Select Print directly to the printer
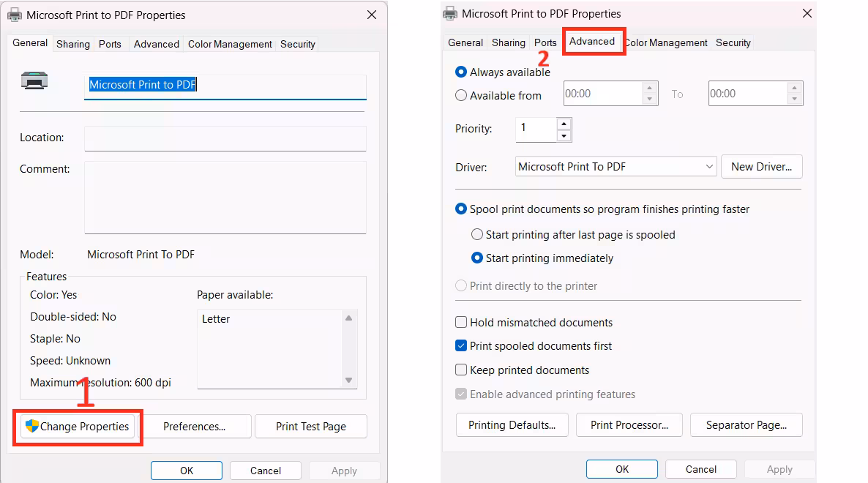 [460, 286]
